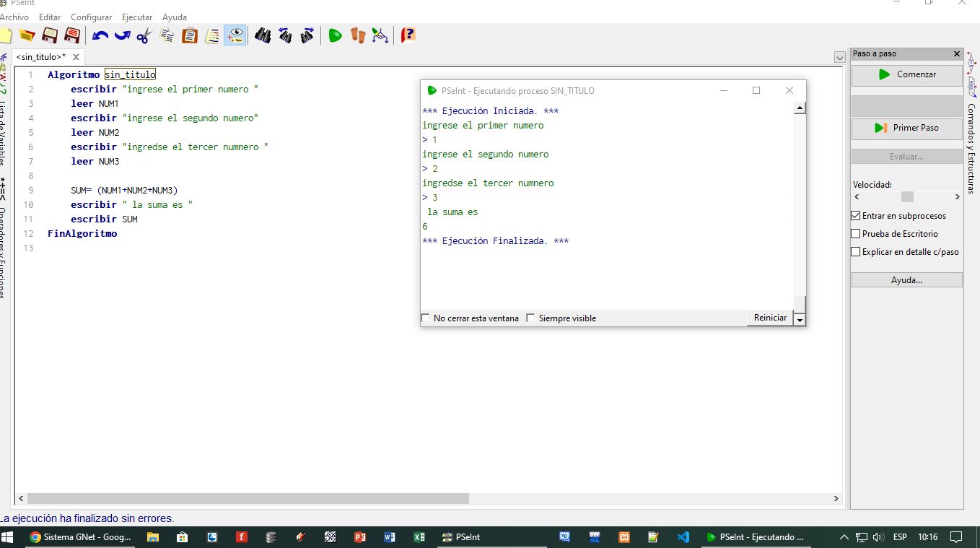Enable Prueba de Escritorio checkbox

[x=857, y=234]
